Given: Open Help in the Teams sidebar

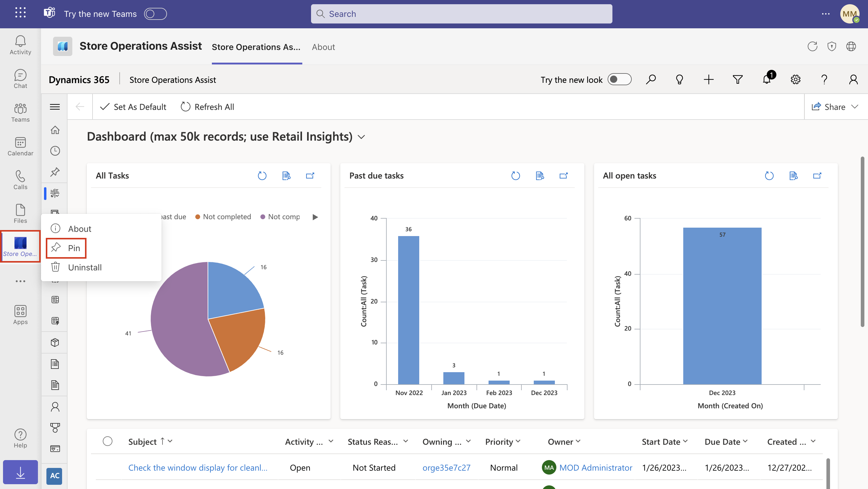Looking at the screenshot, I should 20,438.
